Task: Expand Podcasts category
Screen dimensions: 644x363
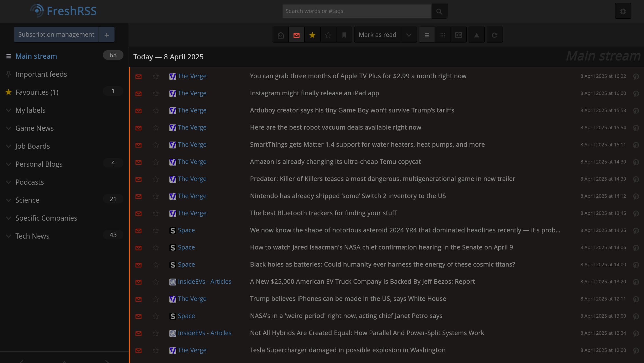Action: (9, 182)
